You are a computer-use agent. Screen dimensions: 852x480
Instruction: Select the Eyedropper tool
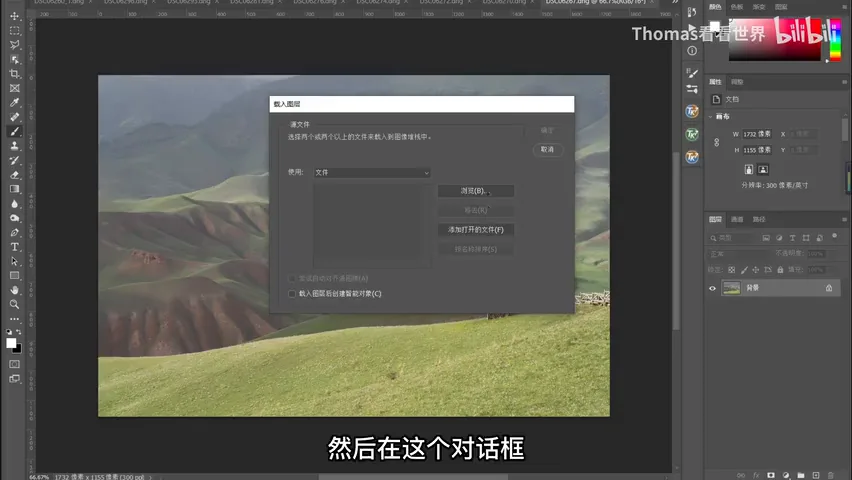coord(15,102)
